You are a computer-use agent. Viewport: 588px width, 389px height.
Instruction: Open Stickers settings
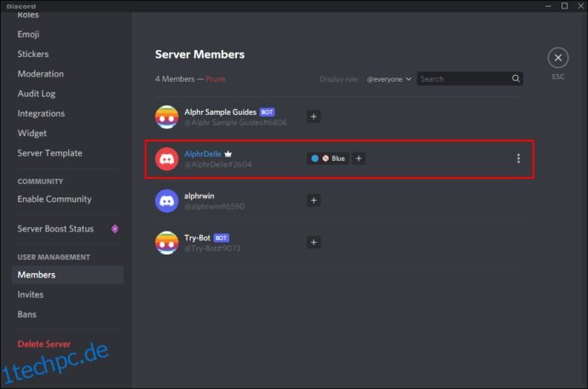tap(33, 54)
